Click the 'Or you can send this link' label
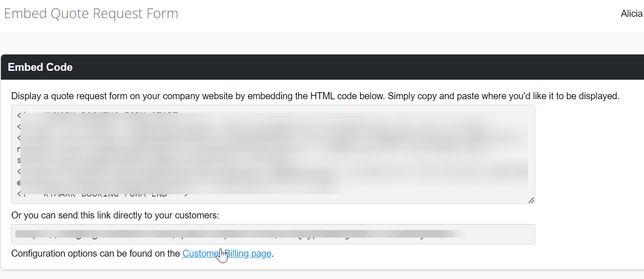This screenshot has height=279, width=644. pyautogui.click(x=115, y=216)
